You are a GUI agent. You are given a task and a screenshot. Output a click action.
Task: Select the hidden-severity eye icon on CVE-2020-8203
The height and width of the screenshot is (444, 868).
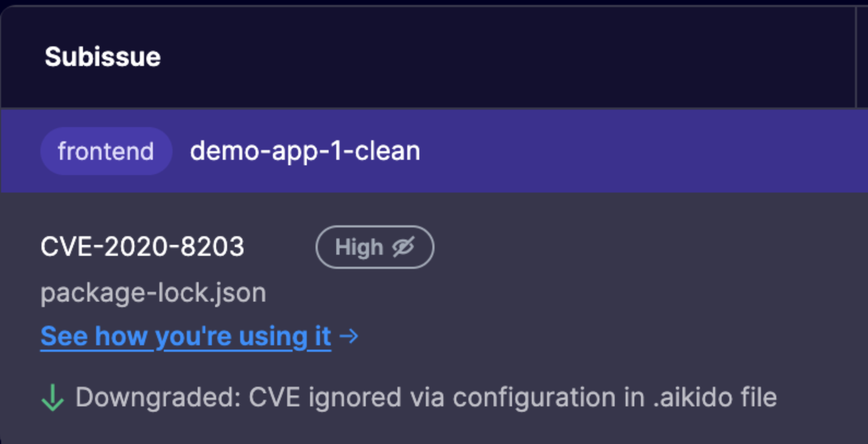tap(404, 247)
